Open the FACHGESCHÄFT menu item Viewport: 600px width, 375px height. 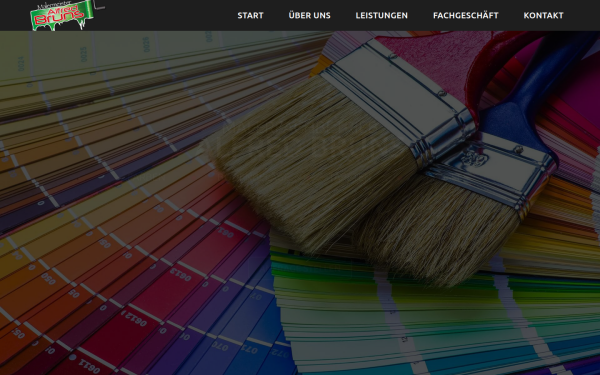[465, 15]
